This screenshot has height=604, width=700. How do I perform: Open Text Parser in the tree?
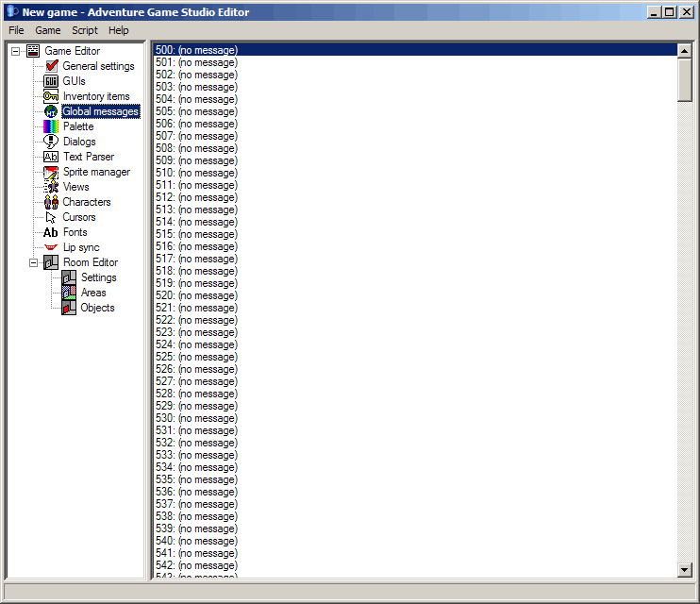click(89, 157)
